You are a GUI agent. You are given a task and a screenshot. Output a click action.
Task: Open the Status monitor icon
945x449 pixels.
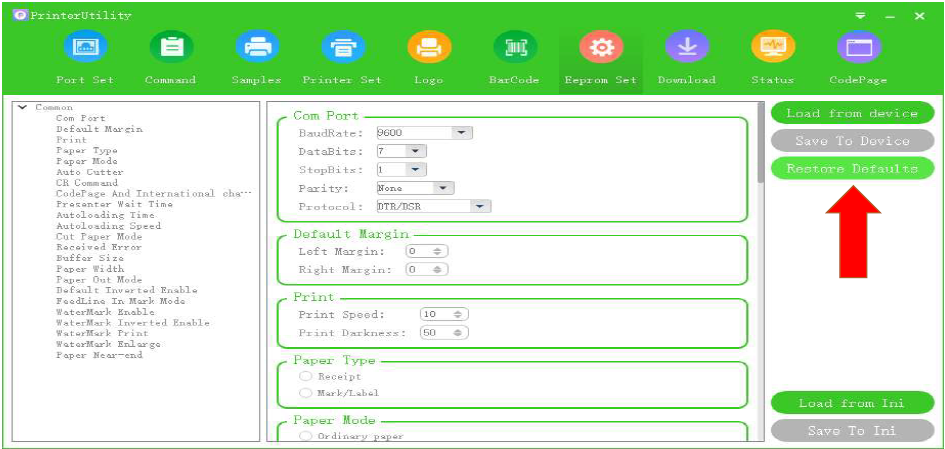pyautogui.click(x=772, y=47)
